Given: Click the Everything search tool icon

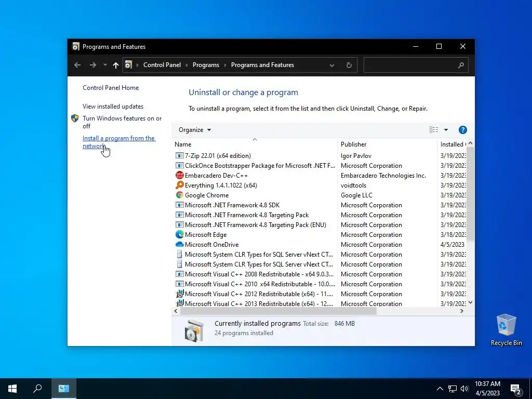Looking at the screenshot, I should [179, 185].
